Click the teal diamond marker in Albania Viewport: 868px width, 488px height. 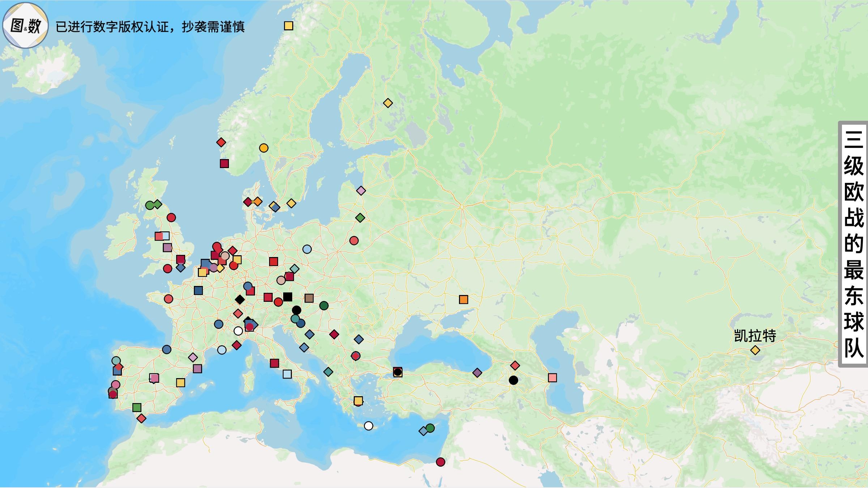pyautogui.click(x=328, y=372)
